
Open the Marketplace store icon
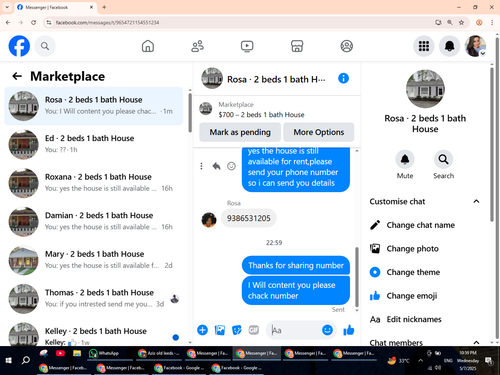pos(297,46)
